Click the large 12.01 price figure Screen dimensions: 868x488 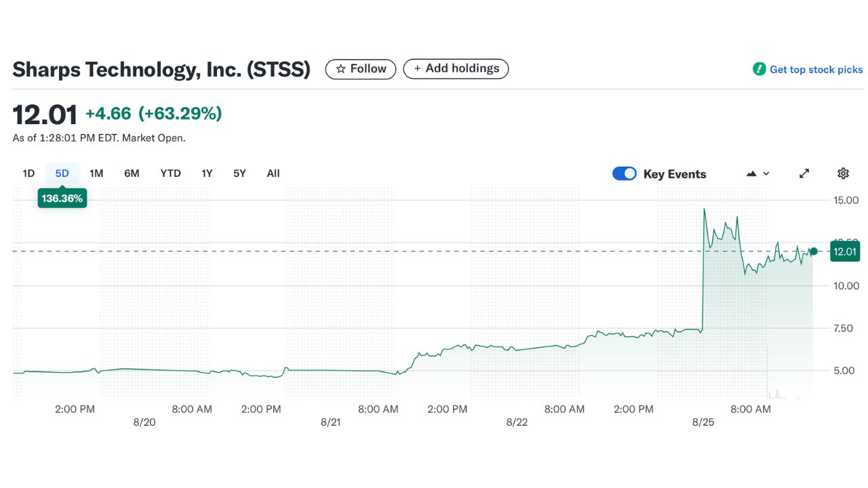(x=45, y=115)
